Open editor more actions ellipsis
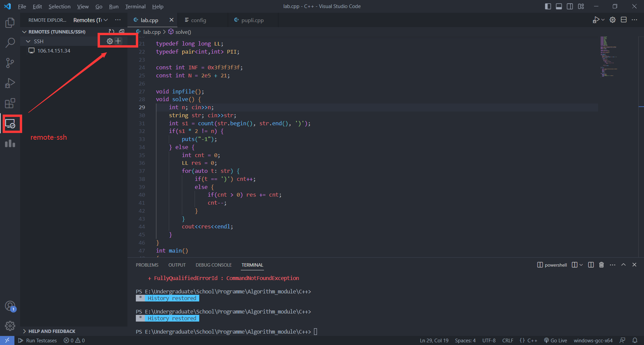 tap(634, 20)
